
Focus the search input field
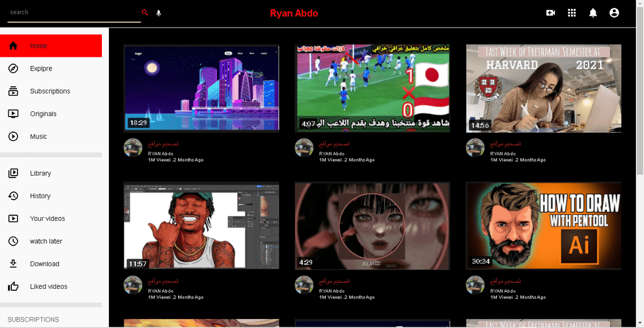[74, 13]
